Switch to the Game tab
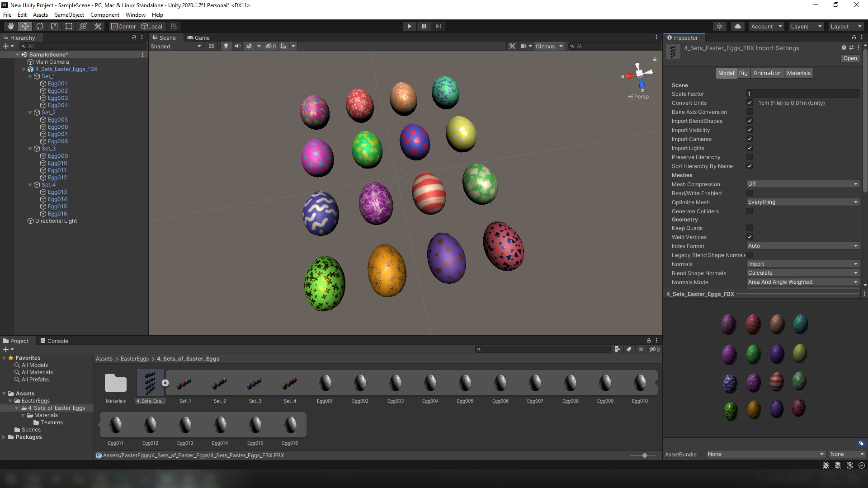Image resolution: width=868 pixels, height=488 pixels. [198, 38]
